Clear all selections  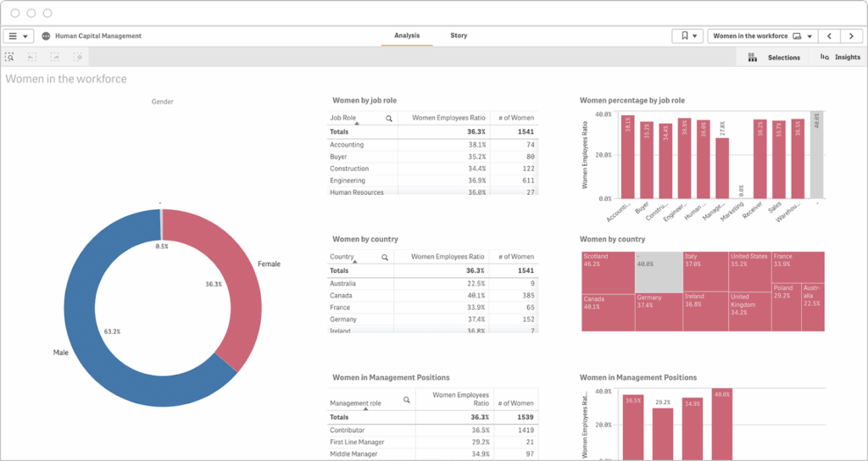point(78,57)
